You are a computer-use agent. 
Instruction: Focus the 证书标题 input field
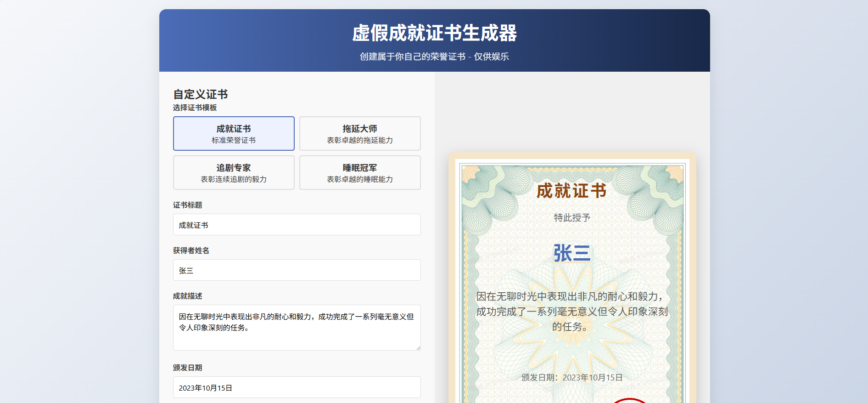(x=297, y=225)
